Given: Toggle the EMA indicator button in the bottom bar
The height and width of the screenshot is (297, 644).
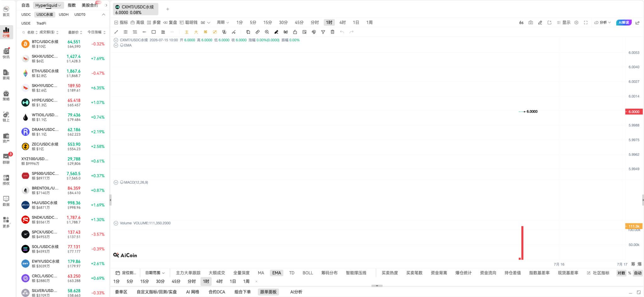Looking at the screenshot, I should [276, 273].
